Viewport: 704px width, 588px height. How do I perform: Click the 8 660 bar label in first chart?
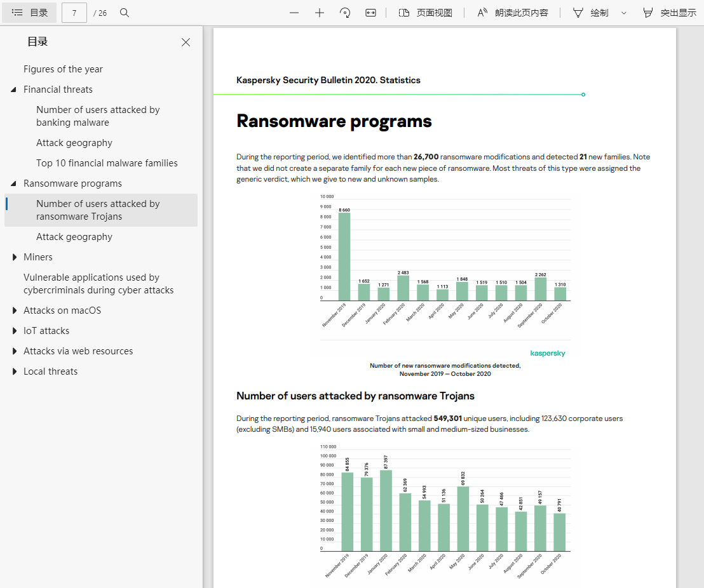tap(344, 210)
